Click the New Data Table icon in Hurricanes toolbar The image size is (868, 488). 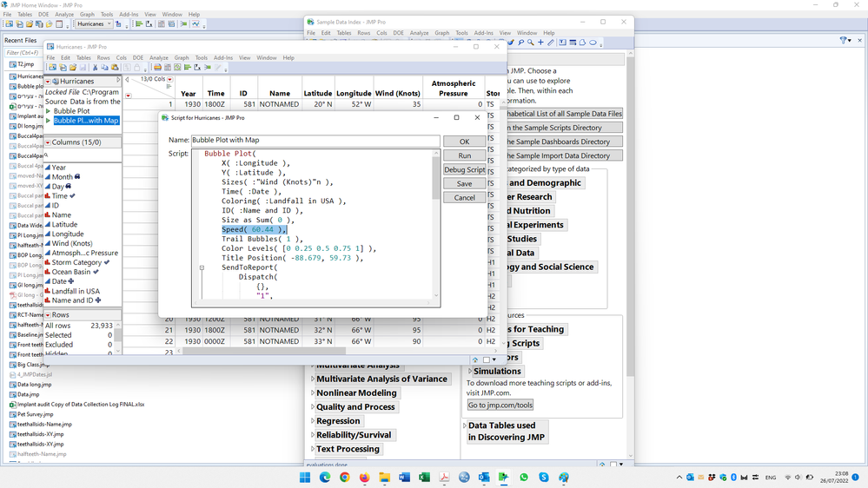click(53, 68)
